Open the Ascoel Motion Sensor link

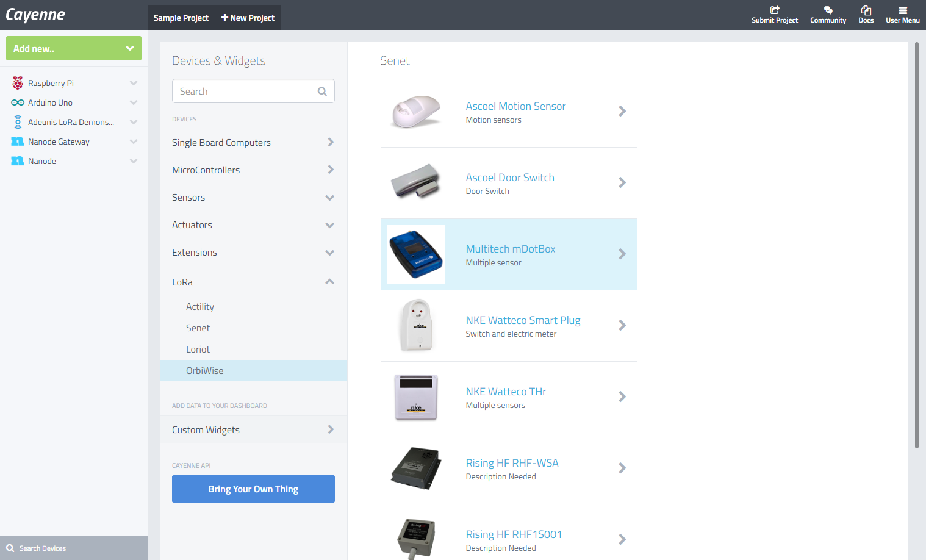click(x=515, y=106)
